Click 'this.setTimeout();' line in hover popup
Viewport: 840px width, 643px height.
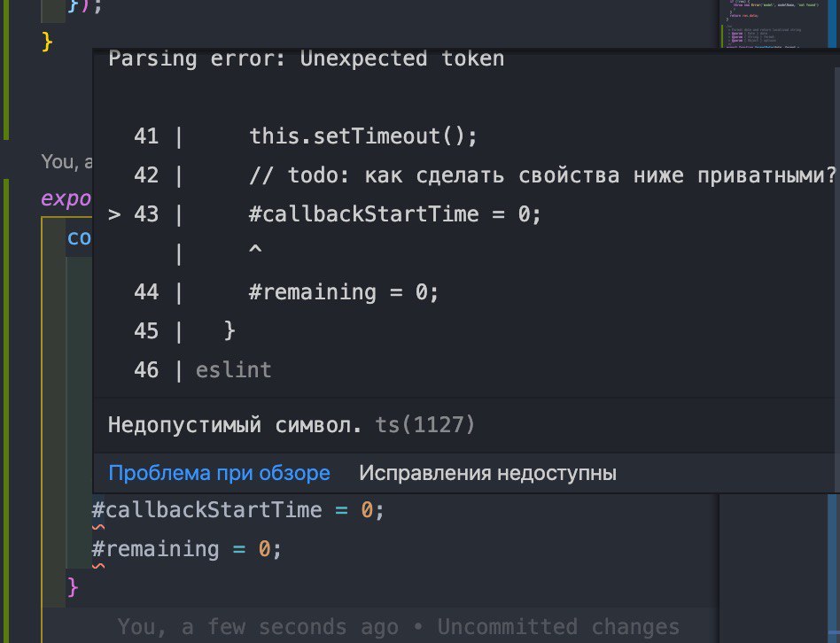point(363,136)
